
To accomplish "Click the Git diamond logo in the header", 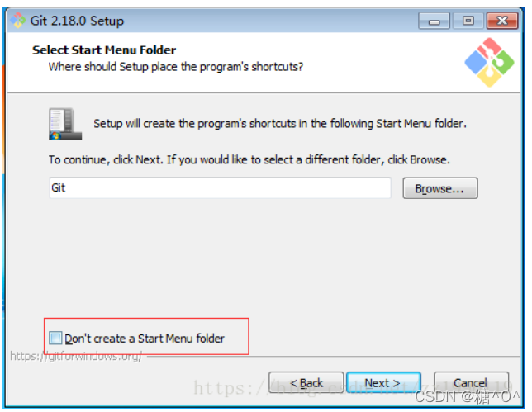I will click(489, 63).
